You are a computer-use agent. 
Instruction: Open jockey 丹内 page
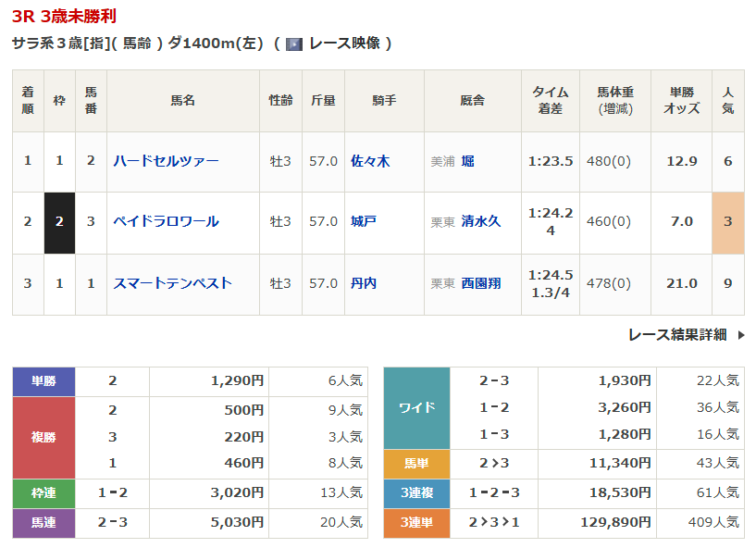[364, 283]
